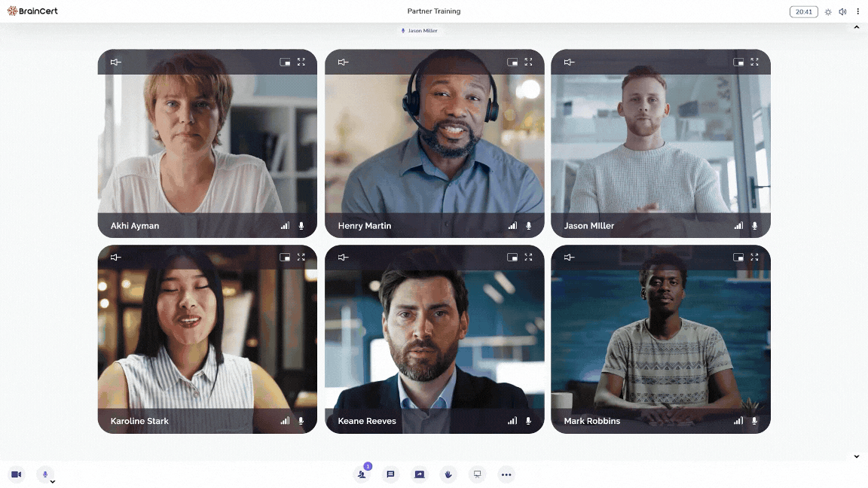The width and height of the screenshot is (868, 488).
Task: Collapse the top bar with up chevron
Action: pos(856,28)
